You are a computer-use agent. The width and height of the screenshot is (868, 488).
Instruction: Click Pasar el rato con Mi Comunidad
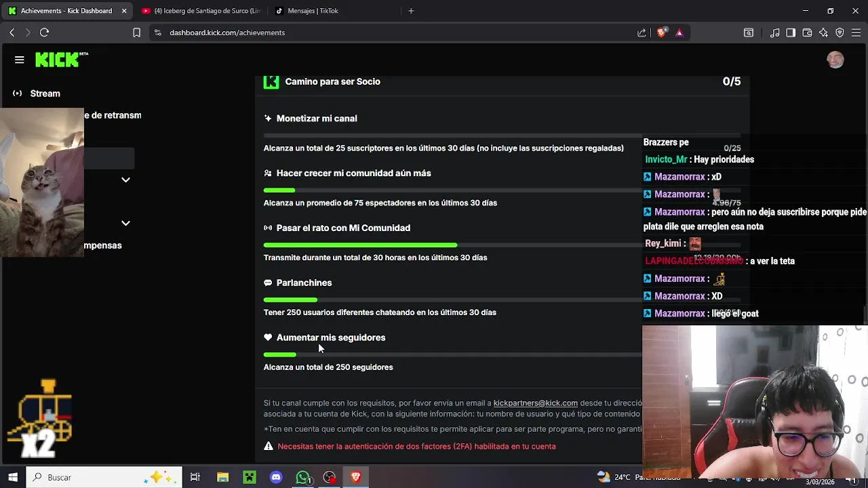pos(343,228)
